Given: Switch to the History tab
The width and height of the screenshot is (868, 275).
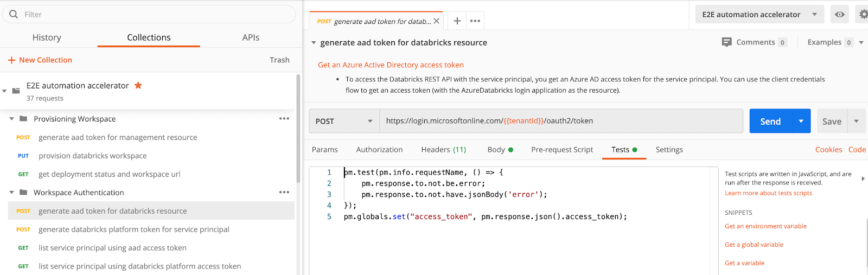Looking at the screenshot, I should tap(47, 37).
